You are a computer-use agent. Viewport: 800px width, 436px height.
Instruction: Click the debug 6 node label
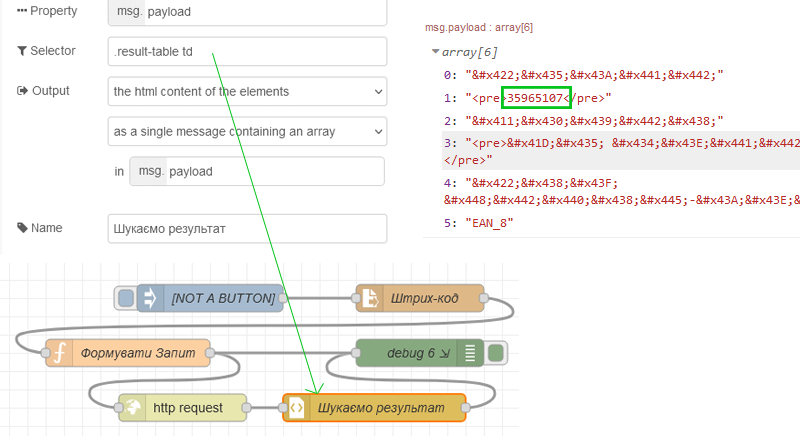coord(410,353)
